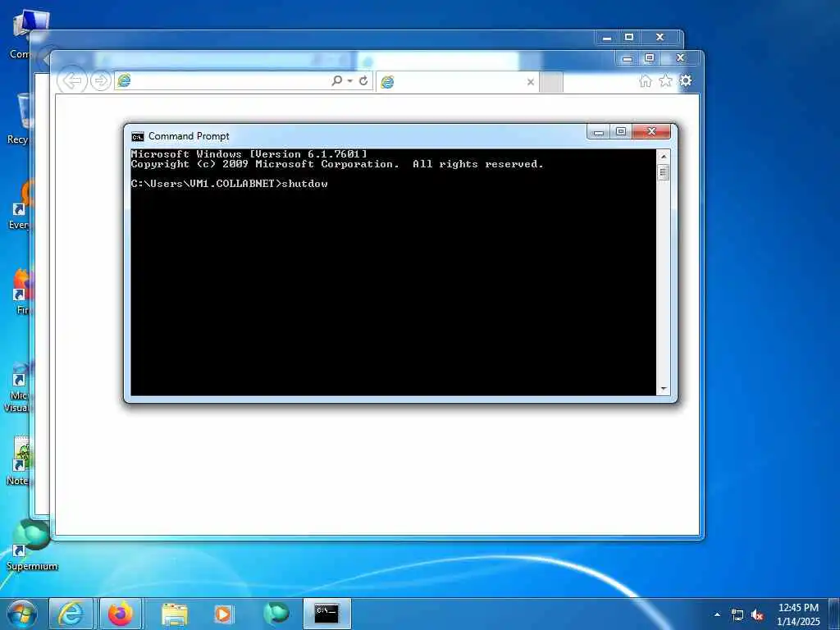Viewport: 840px width, 630px height.
Task: Refresh the page in Internet Explorer
Action: click(x=363, y=80)
